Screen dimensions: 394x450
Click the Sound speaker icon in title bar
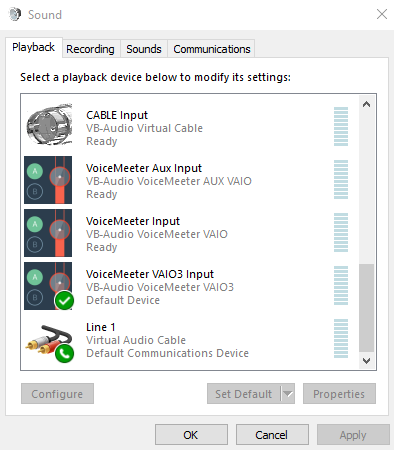pos(14,14)
